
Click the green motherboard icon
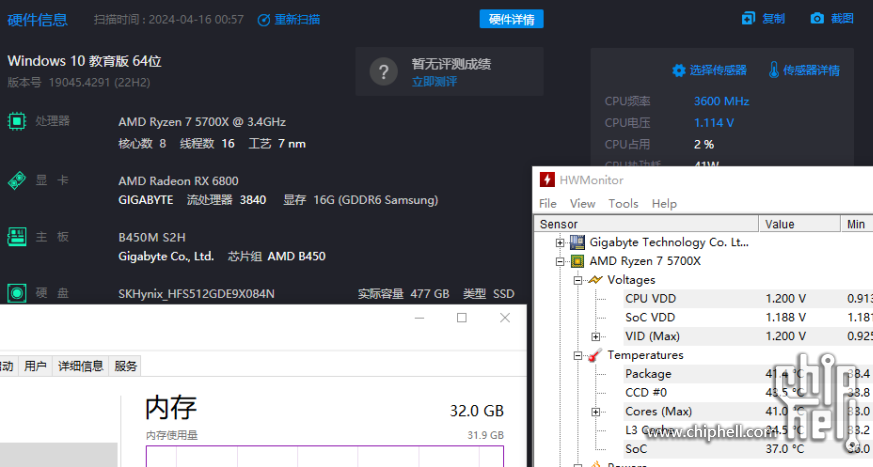click(x=17, y=237)
